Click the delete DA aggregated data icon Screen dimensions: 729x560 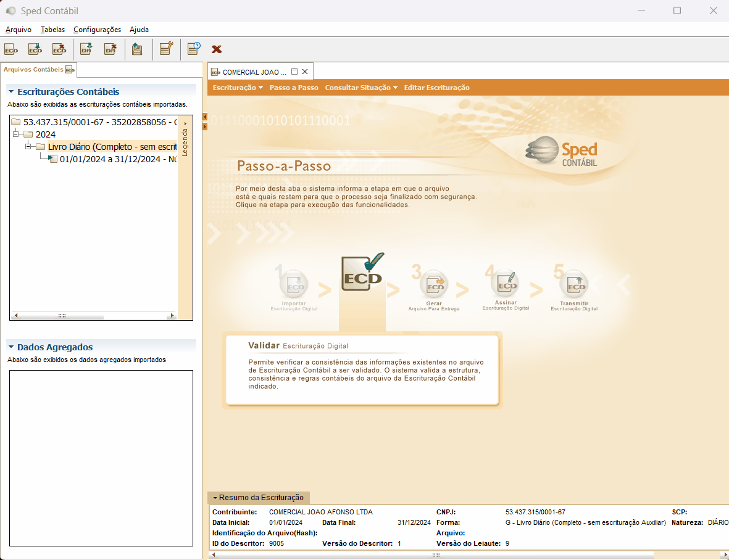click(x=110, y=49)
